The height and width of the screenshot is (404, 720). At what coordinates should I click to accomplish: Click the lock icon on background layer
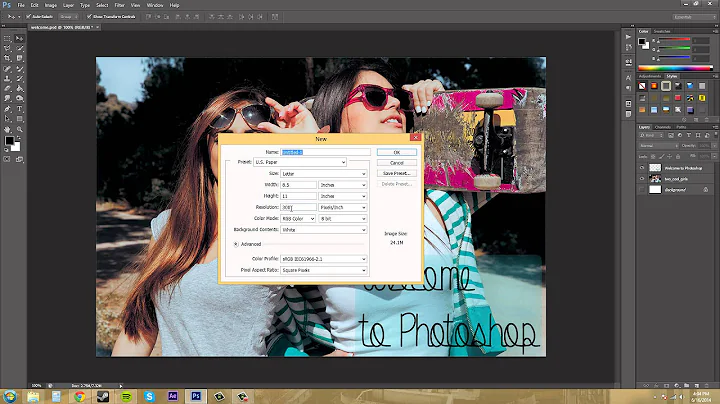(x=706, y=190)
